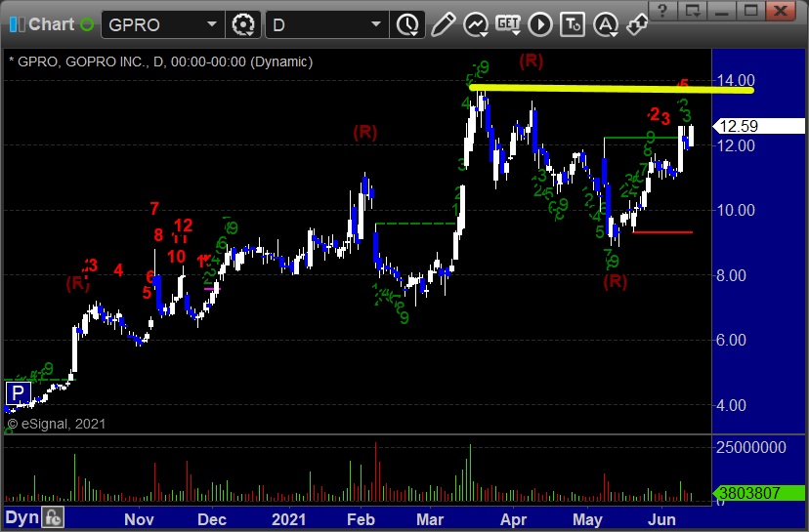This screenshot has height=532, width=809.
Task: Open the window options dropdown icon
Action: click(692, 11)
